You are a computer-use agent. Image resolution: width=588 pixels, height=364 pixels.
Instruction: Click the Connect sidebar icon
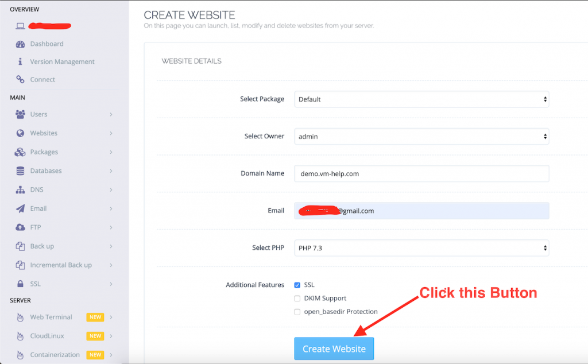pos(20,79)
